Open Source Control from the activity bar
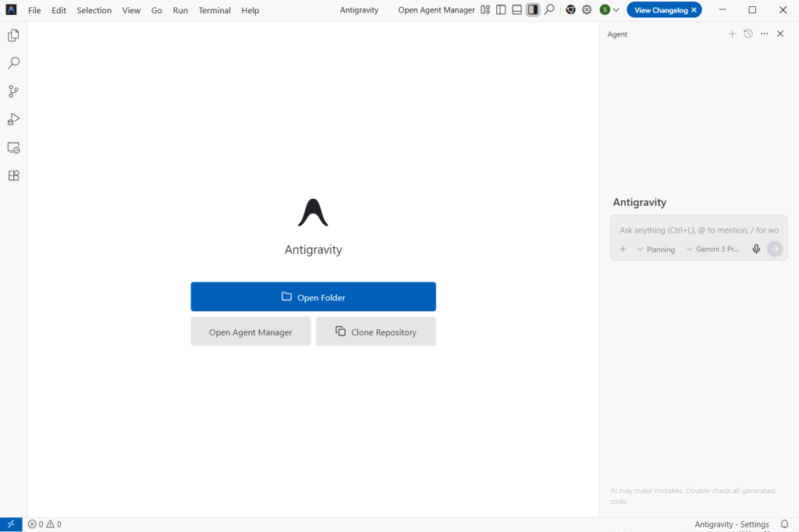Image resolution: width=799 pixels, height=532 pixels. click(12, 91)
